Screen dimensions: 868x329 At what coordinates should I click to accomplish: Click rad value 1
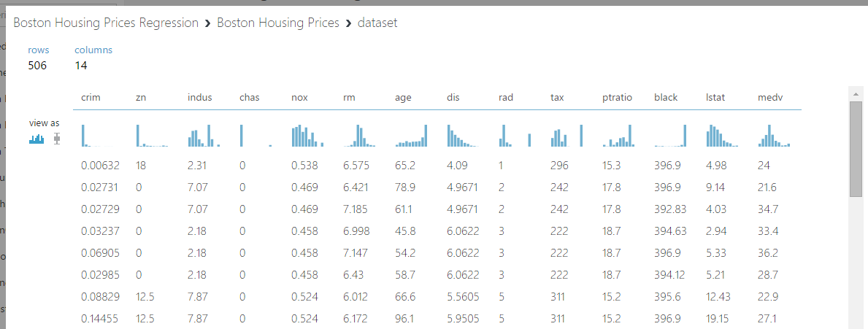point(501,166)
